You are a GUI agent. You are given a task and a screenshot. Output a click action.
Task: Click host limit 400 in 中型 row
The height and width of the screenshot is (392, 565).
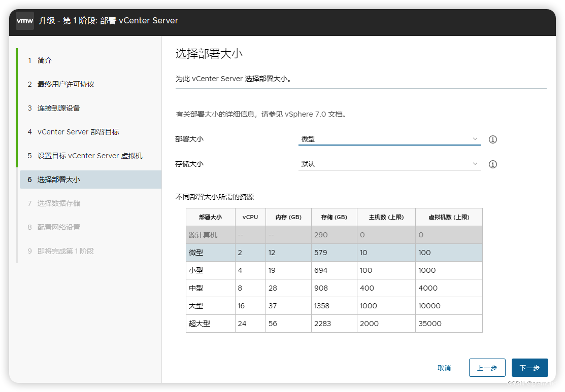(x=367, y=288)
